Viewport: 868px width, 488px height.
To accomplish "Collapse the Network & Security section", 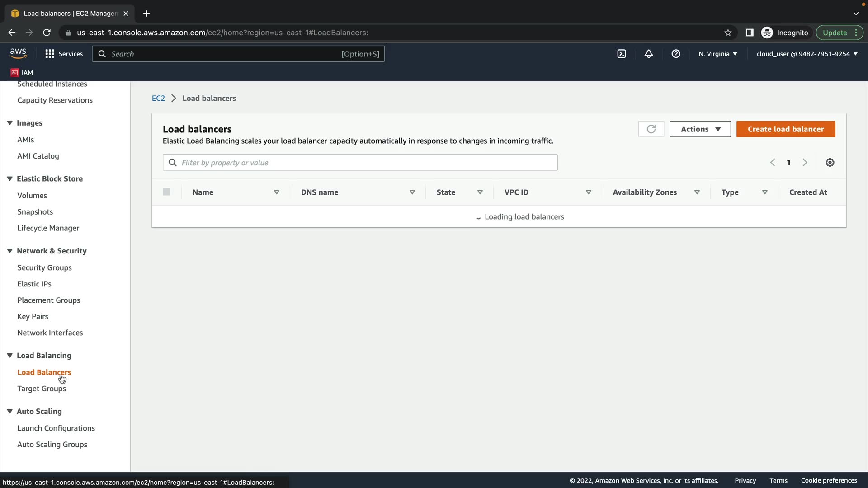I will (9, 251).
